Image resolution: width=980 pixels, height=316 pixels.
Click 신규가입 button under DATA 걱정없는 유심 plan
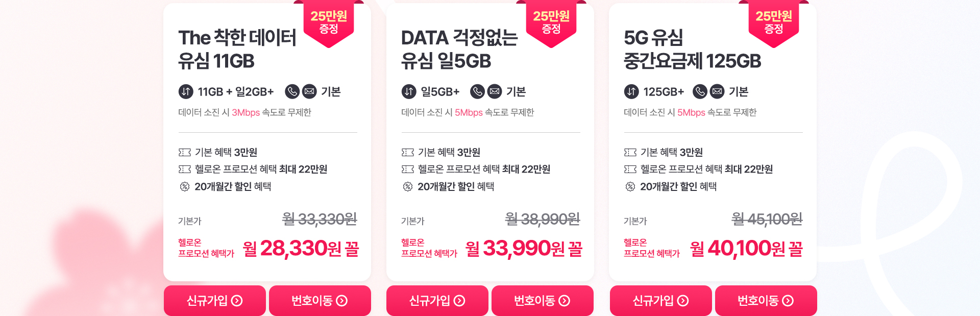437,301
